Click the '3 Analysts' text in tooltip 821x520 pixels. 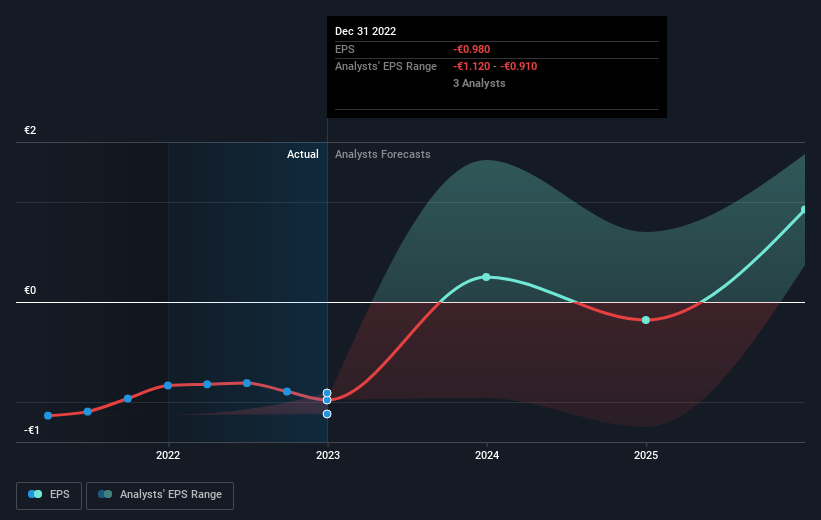coord(479,83)
